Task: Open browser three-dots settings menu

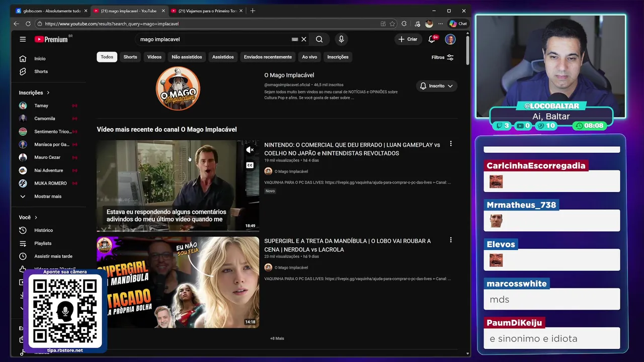Action: click(440, 24)
